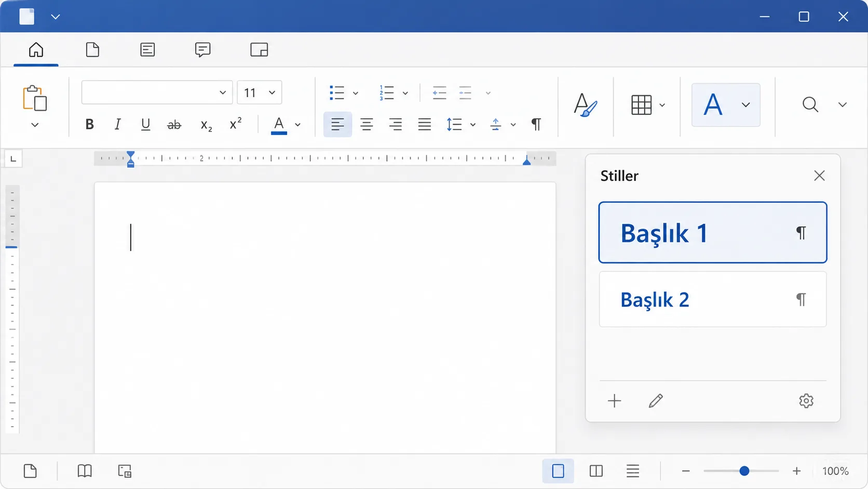This screenshot has height=489, width=868.
Task: Select the continuous lines view icon
Action: tap(632, 471)
